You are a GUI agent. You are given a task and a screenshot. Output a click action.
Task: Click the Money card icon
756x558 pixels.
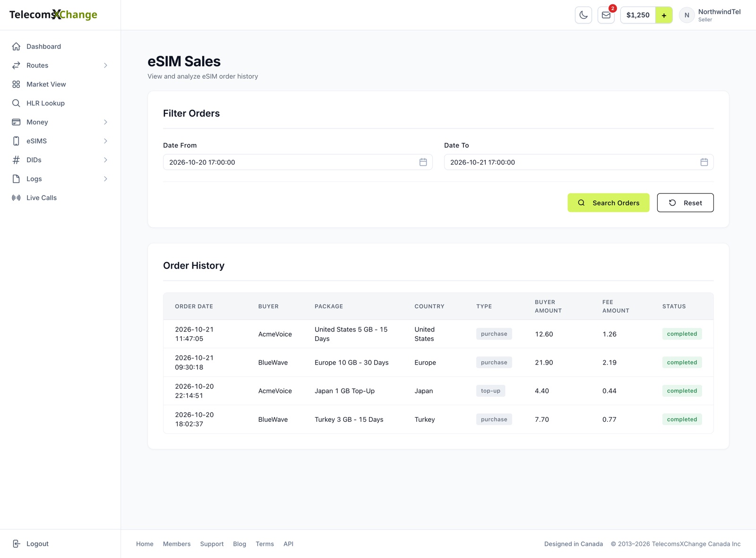16,122
